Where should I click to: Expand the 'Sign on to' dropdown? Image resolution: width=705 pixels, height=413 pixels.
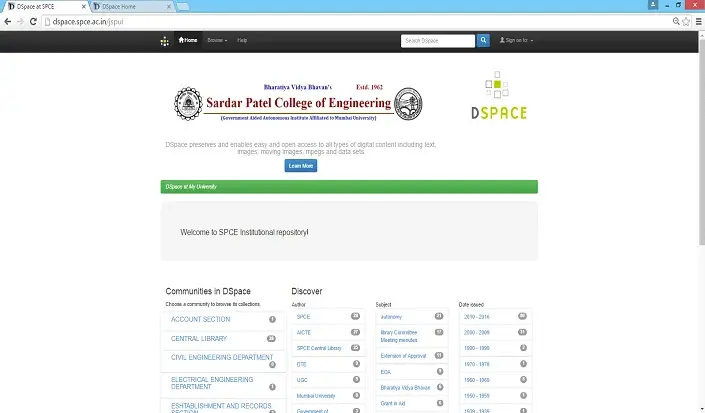coord(516,40)
